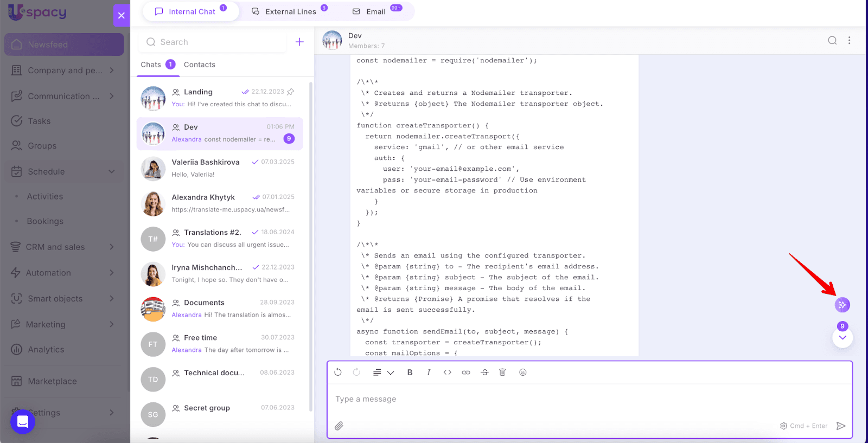Viewport: 868px width, 443px height.
Task: Open the text alignment dropdown
Action: [383, 373]
